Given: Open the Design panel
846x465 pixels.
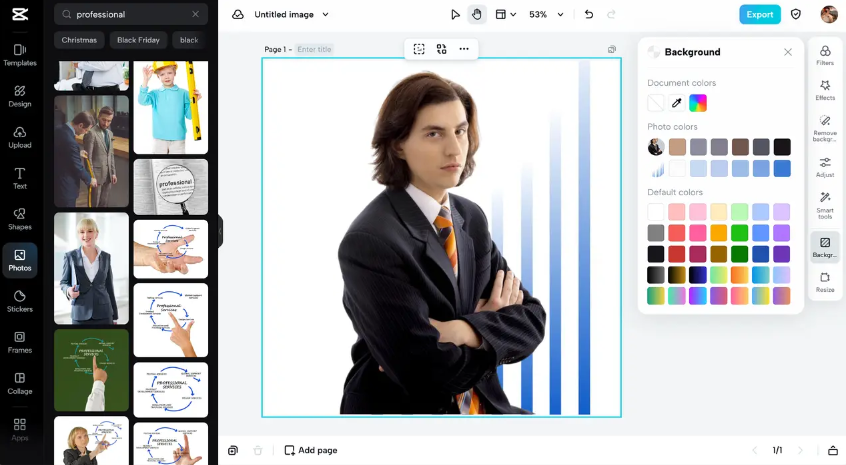Looking at the screenshot, I should (20, 97).
